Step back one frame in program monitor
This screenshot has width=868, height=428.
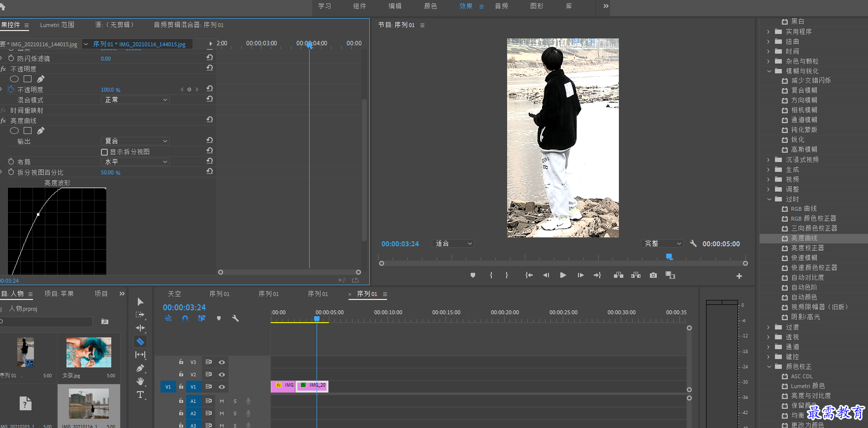tap(546, 275)
